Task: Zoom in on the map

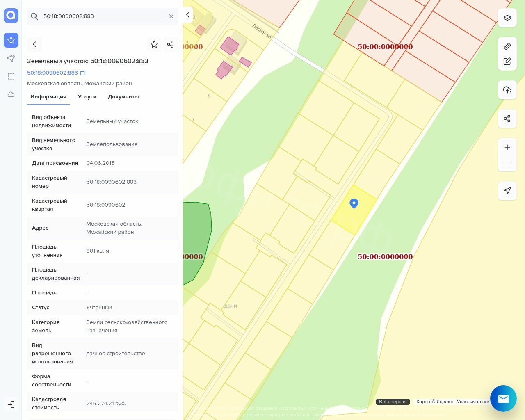Action: click(507, 147)
